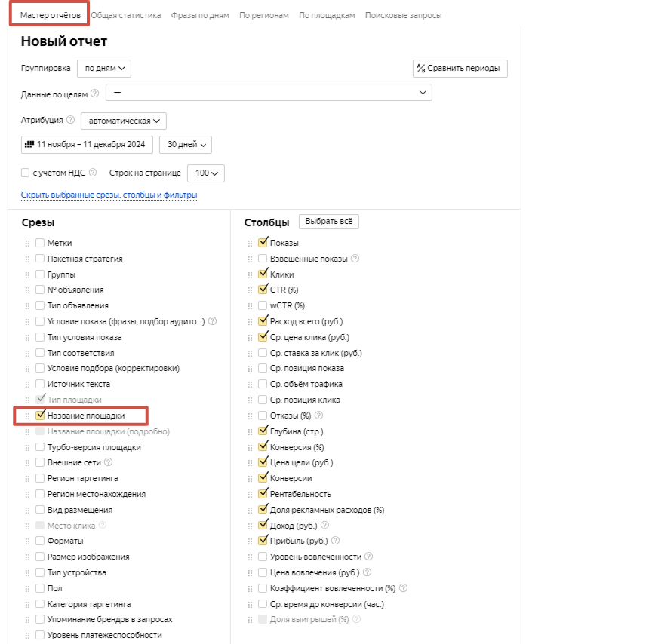Enable the с учётом НДС checkbox
This screenshot has height=644, width=652.
point(26,173)
